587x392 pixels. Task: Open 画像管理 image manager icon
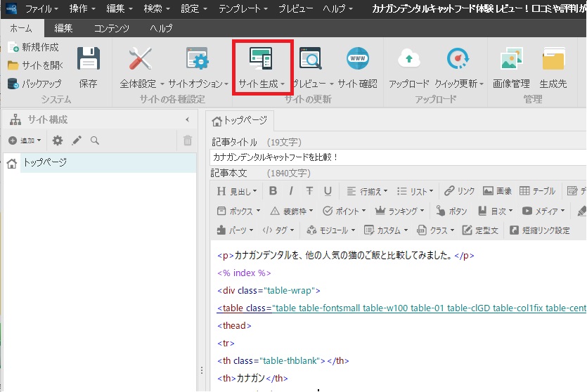point(511,58)
